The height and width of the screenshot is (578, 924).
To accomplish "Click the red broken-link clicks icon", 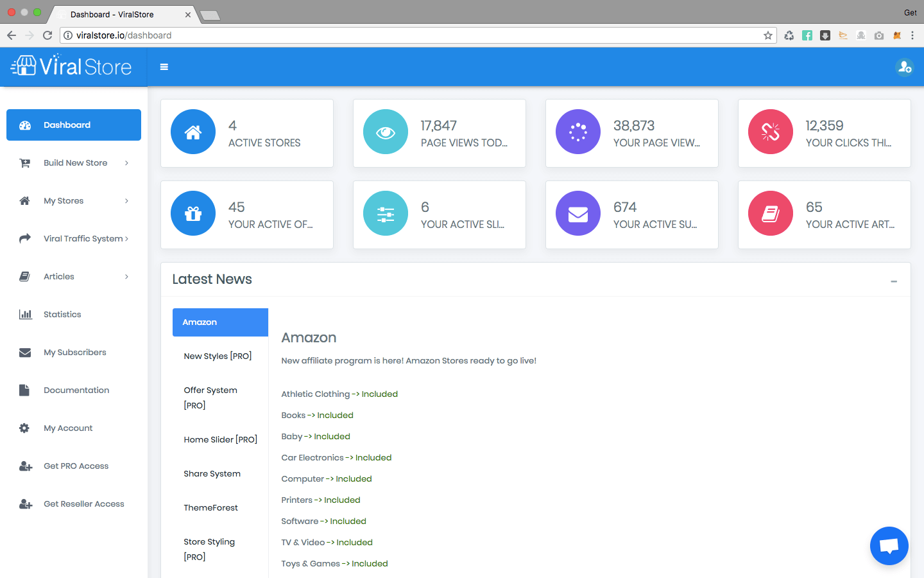I will tap(771, 132).
